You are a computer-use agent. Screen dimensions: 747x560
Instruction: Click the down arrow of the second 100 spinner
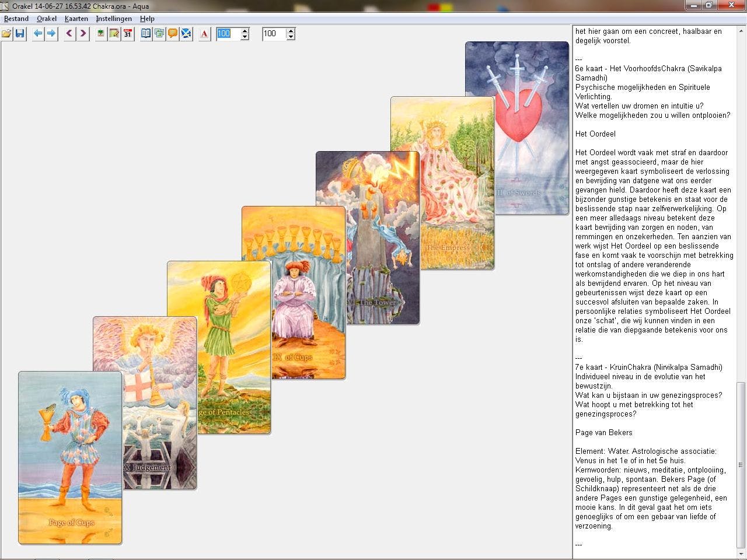(291, 37)
